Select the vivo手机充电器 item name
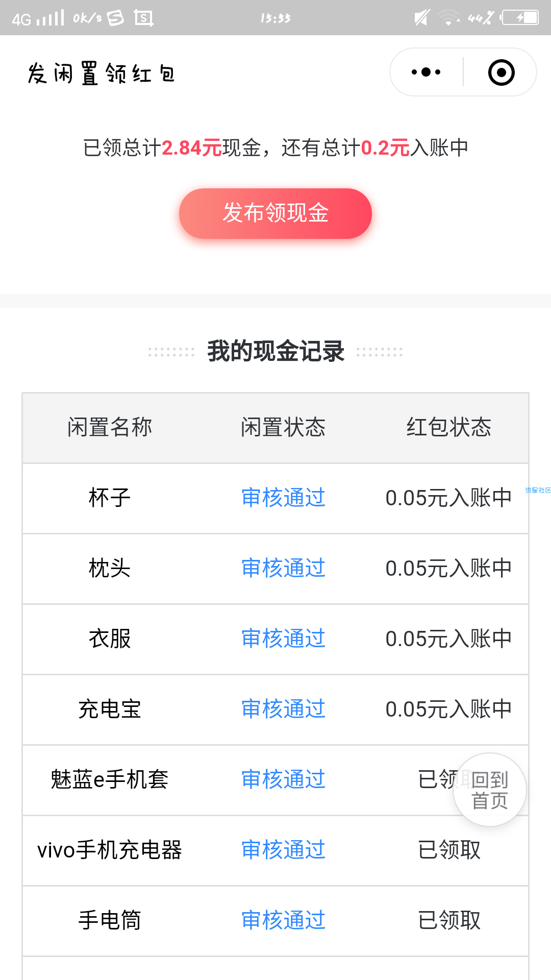Image resolution: width=551 pixels, height=980 pixels. (x=110, y=850)
